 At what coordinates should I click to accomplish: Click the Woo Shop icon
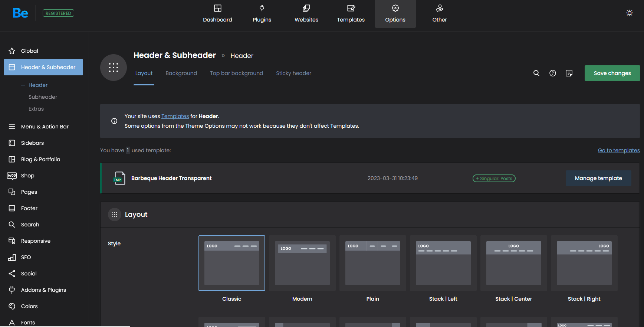[12, 176]
